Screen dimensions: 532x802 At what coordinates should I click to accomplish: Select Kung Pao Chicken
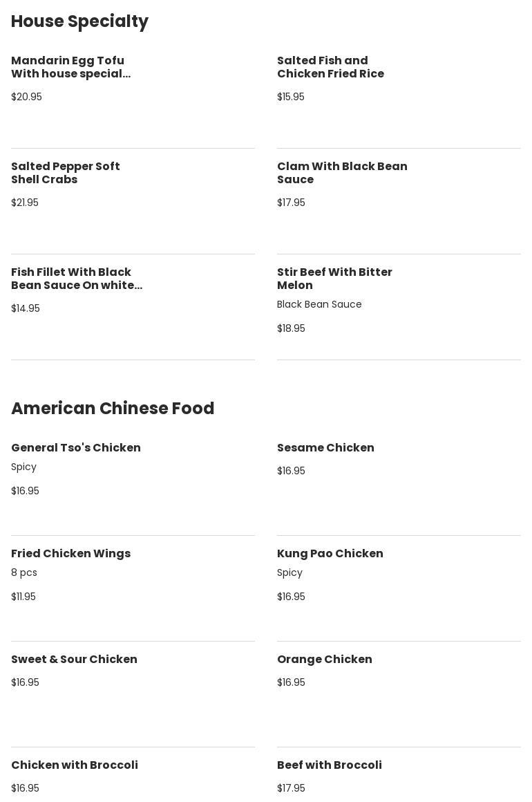[330, 554]
